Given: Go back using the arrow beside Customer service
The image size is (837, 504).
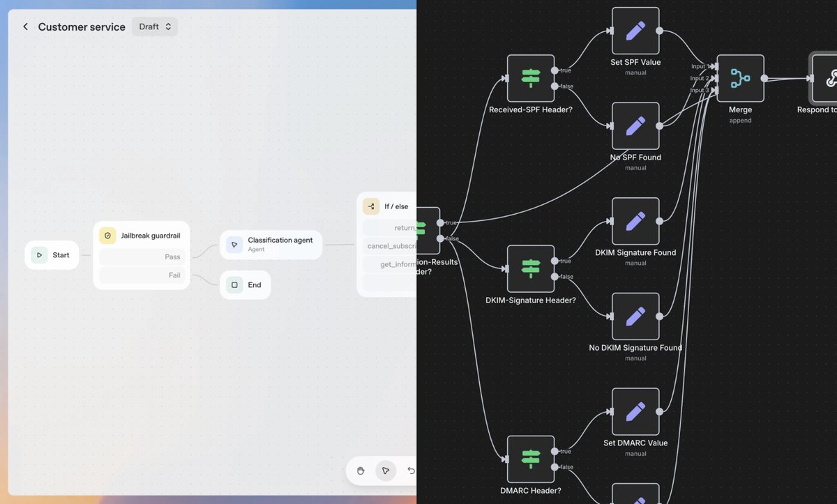Looking at the screenshot, I should (26, 27).
